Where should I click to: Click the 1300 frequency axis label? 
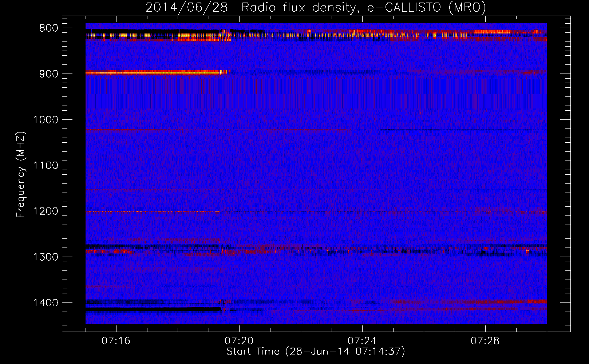tap(46, 257)
